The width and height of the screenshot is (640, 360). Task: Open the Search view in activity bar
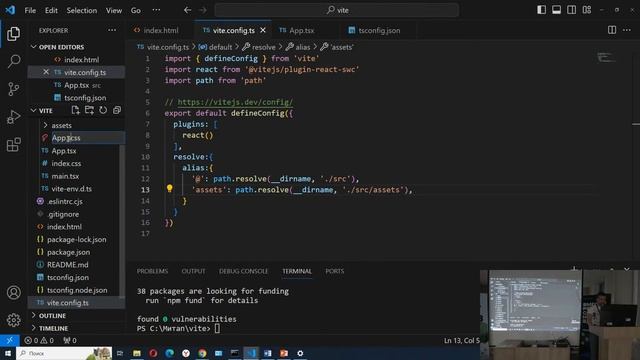click(13, 62)
